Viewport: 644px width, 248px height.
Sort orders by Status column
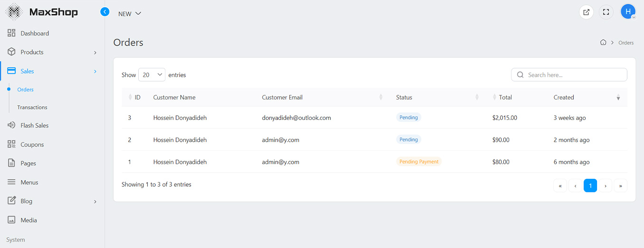click(404, 97)
